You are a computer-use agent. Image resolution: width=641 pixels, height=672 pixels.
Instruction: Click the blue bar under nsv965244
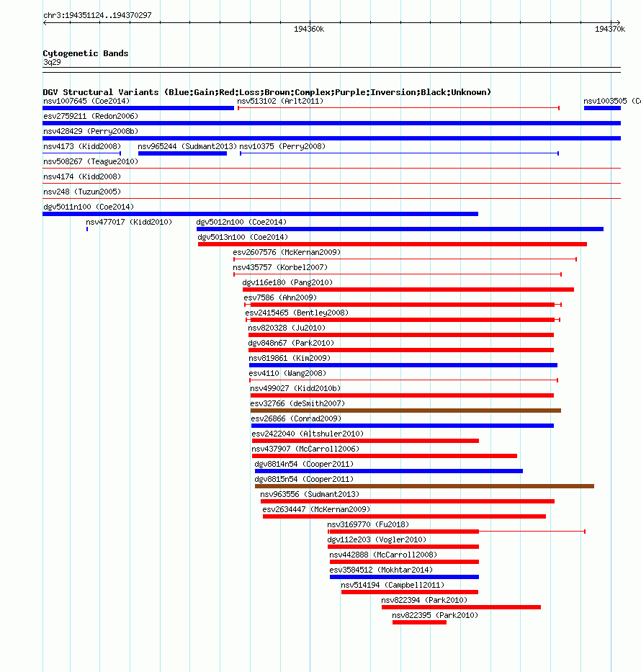182,153
